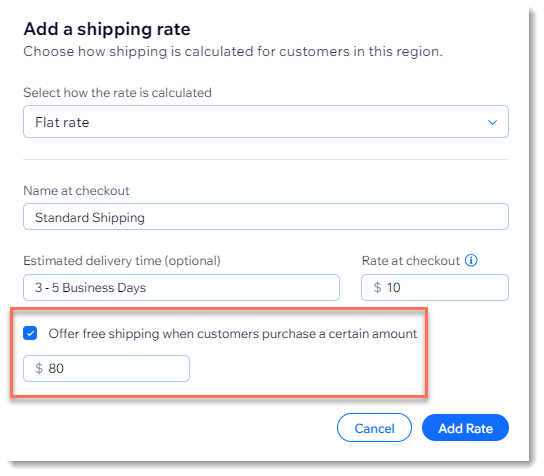Click the 'Rate at checkout' label text
The image size is (544, 476).
[x=410, y=261]
